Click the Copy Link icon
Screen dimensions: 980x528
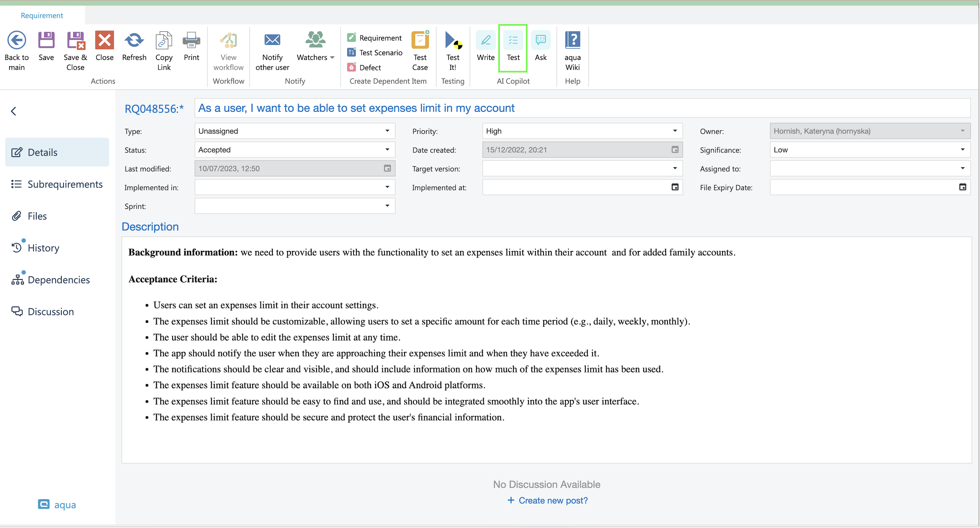[x=164, y=40]
